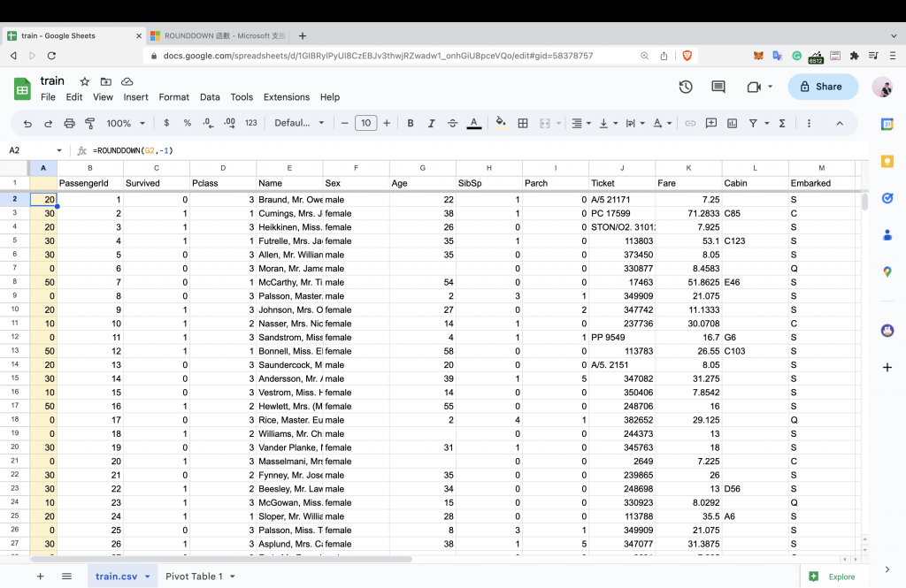Viewport: 906px width, 588px height.
Task: Open the font family dropdown
Action: (x=299, y=123)
